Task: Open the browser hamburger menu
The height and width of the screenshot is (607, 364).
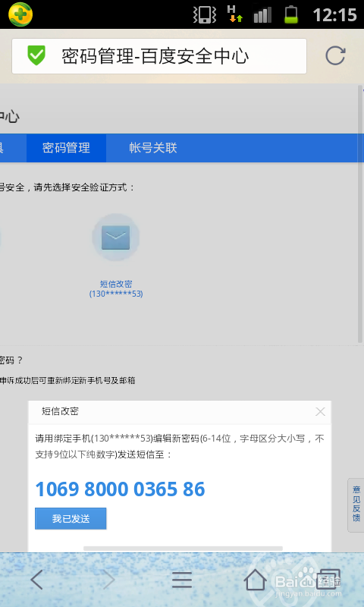Action: coord(182,580)
